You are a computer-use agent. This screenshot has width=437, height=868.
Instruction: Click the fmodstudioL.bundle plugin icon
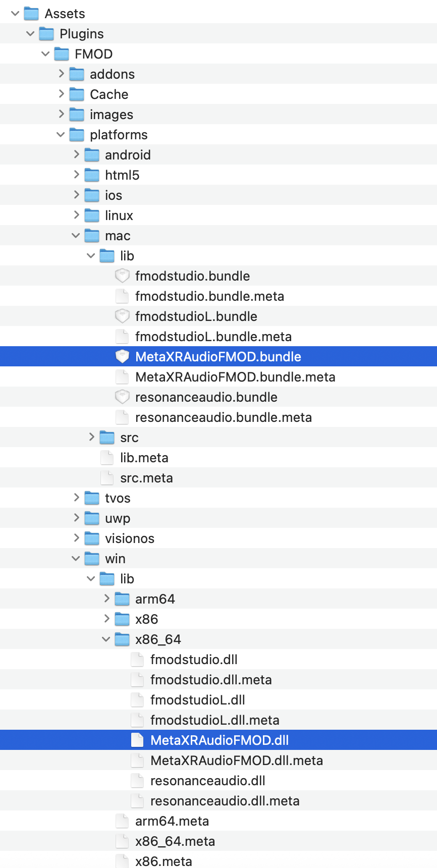click(122, 316)
